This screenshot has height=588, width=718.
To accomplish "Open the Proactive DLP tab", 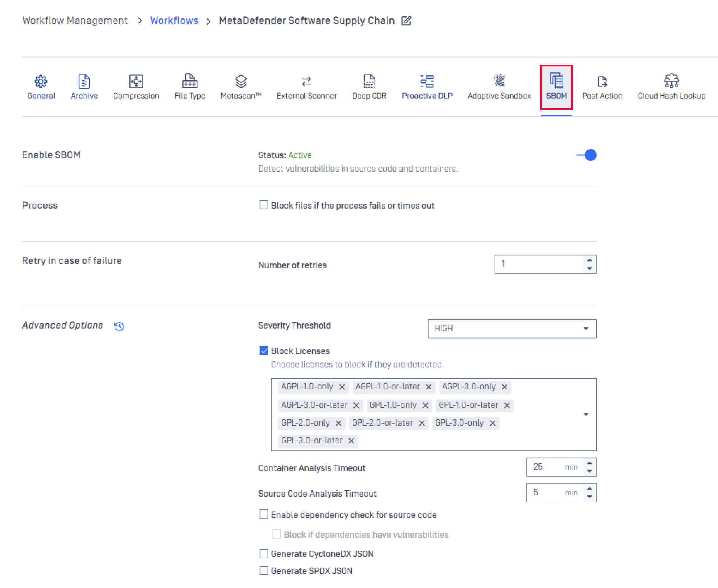I will point(427,82).
